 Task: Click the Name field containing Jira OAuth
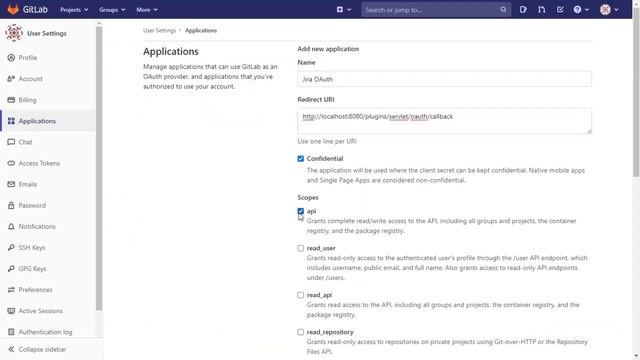[x=444, y=79]
